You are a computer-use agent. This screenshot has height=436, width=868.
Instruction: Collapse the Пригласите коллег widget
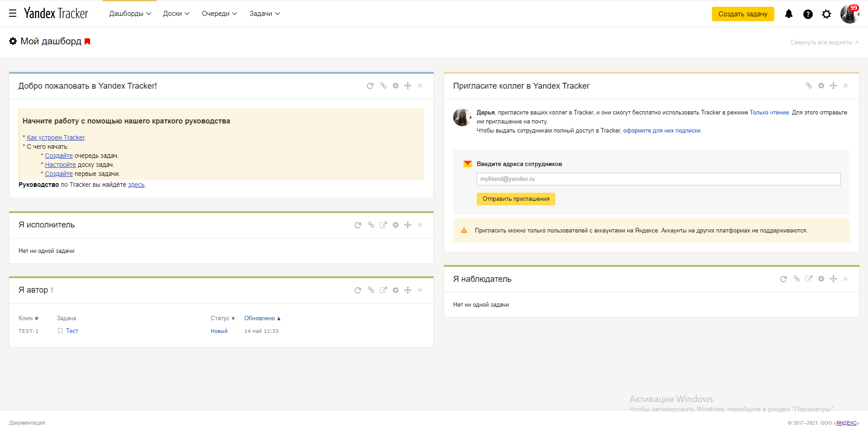click(846, 86)
